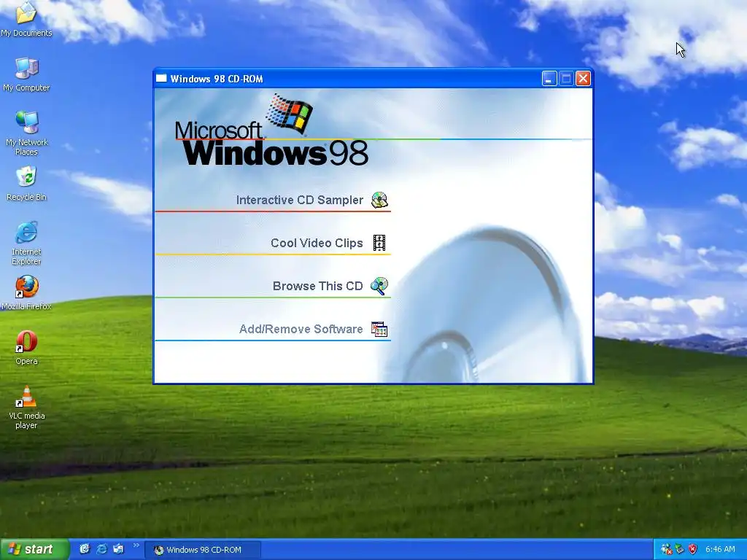Viewport: 747px width, 560px height.
Task: Click the Windows 98 CD-ROM title bar icon
Action: [x=161, y=79]
